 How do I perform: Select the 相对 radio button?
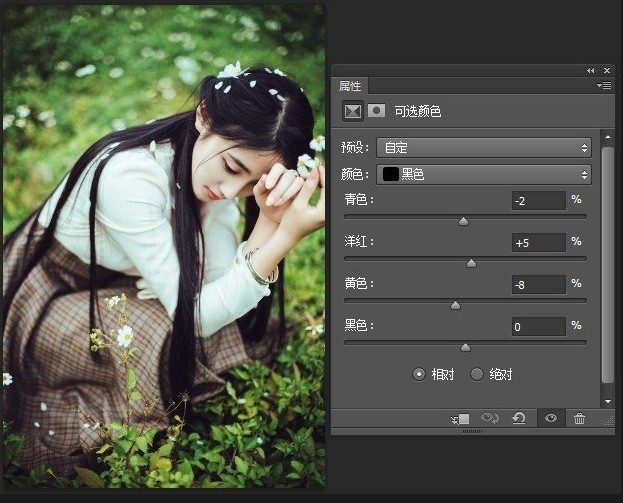pos(419,374)
